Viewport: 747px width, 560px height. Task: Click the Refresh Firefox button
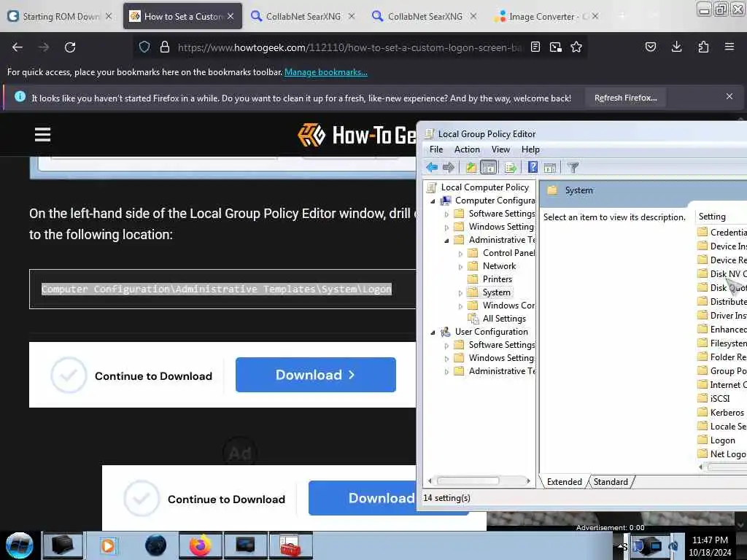click(625, 98)
